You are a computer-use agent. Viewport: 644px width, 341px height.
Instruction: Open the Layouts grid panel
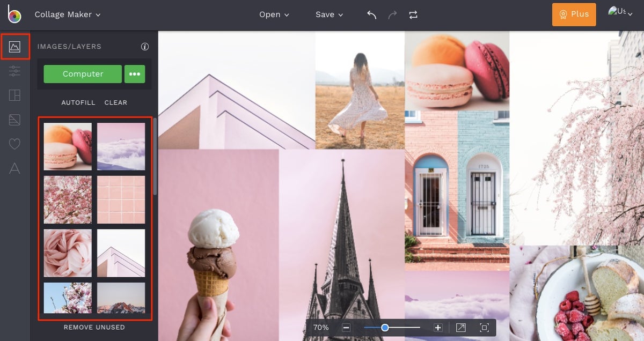pyautogui.click(x=15, y=95)
